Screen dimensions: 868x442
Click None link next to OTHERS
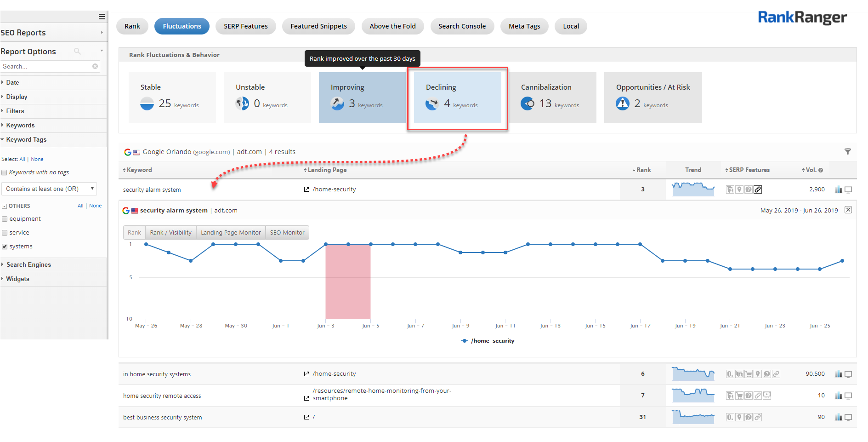[95, 206]
